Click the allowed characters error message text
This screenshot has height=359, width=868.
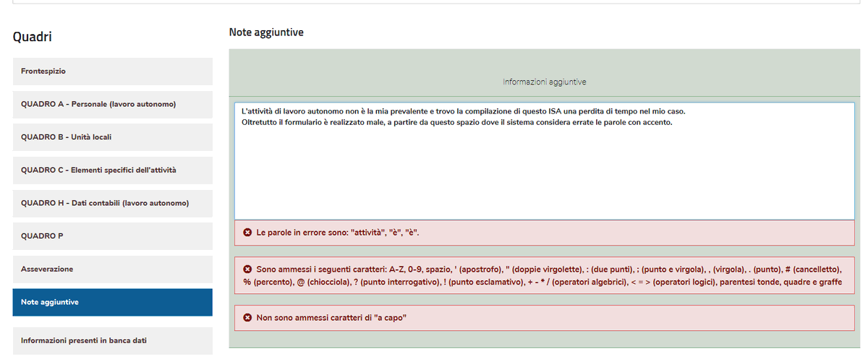tap(543, 275)
